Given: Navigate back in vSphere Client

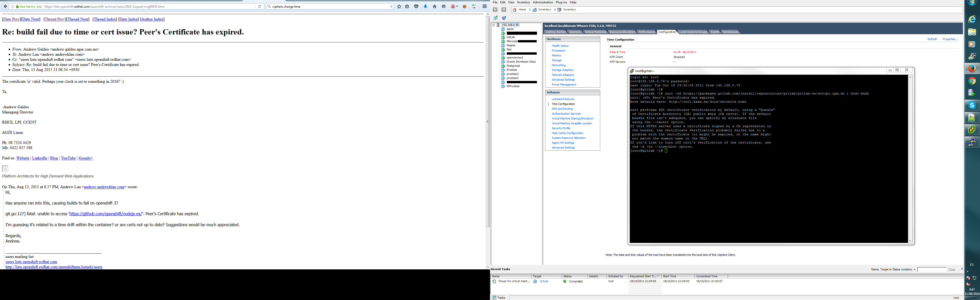Looking at the screenshot, I should point(495,9).
